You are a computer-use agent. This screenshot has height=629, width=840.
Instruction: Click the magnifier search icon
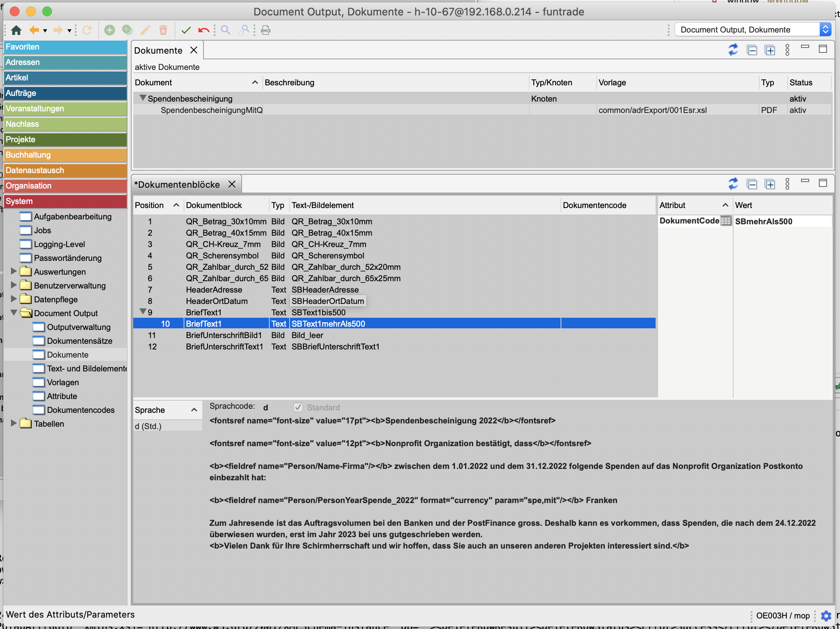225,30
